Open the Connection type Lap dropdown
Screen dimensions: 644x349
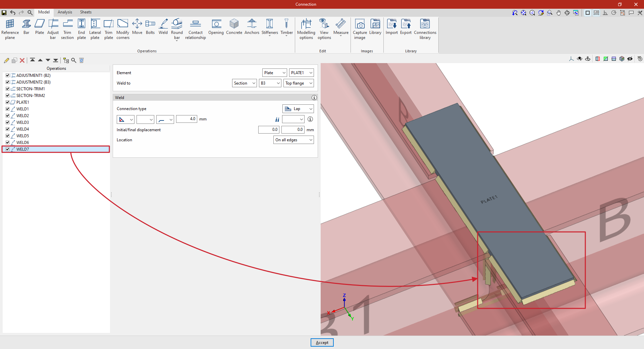point(298,109)
